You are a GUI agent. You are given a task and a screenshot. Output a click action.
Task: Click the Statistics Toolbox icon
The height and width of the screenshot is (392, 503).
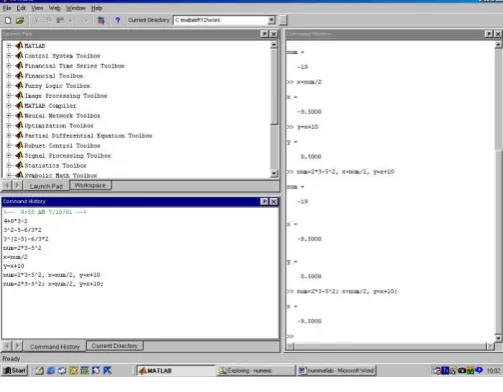(19, 165)
